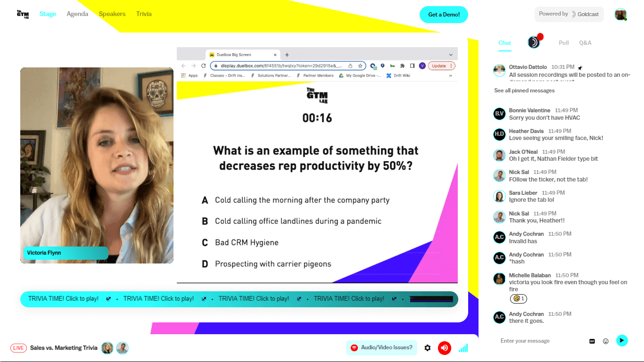Open the GIF picker in chat
Screen dimensions: 644x362
click(x=592, y=341)
